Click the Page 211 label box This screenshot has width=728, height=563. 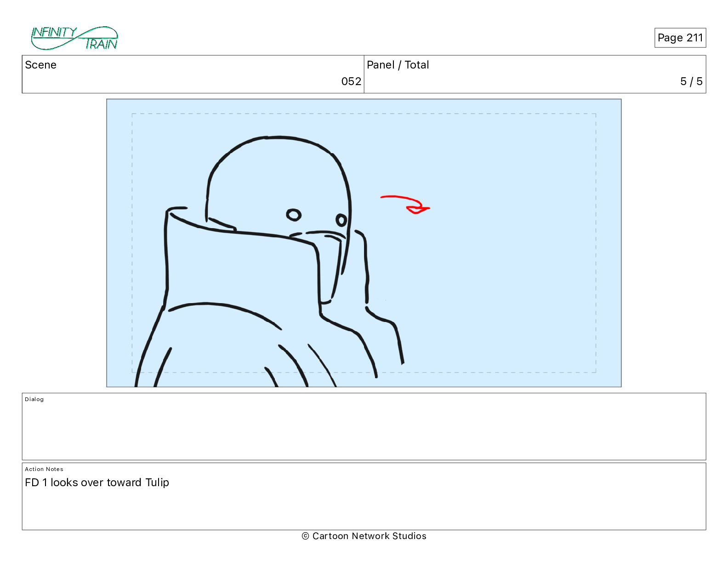[x=680, y=38]
